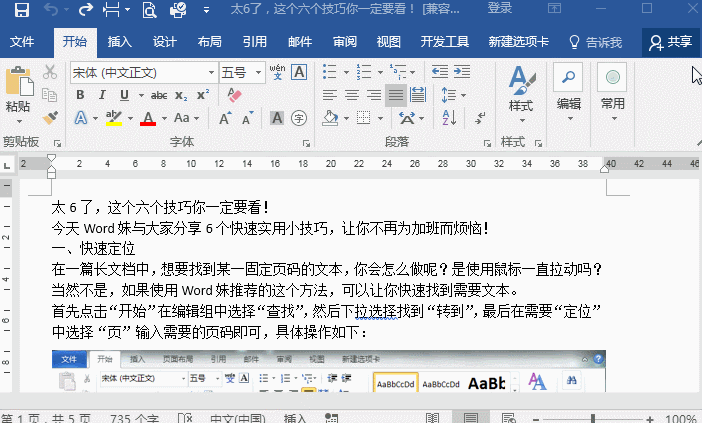Center the paragraph text
702x423 pixels.
352,95
